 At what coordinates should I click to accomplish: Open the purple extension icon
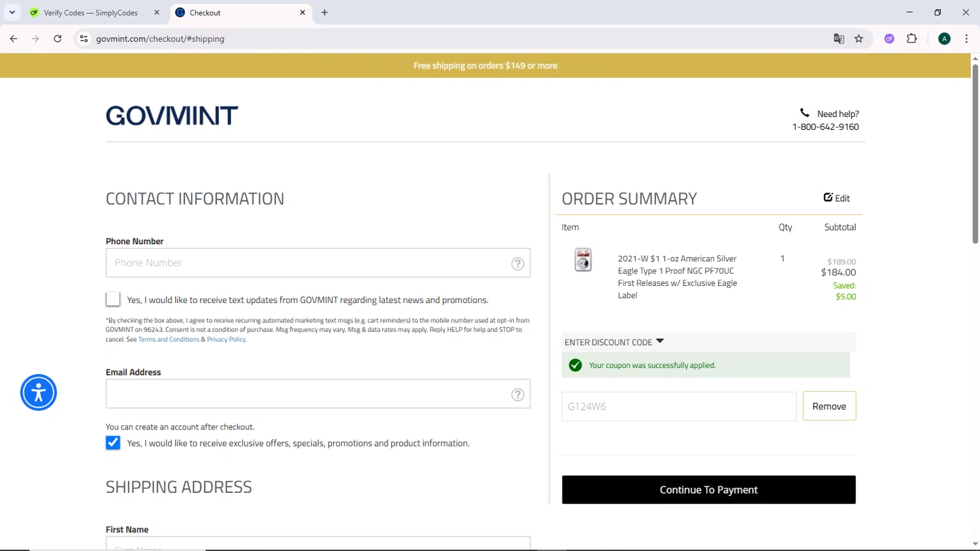pos(889,39)
